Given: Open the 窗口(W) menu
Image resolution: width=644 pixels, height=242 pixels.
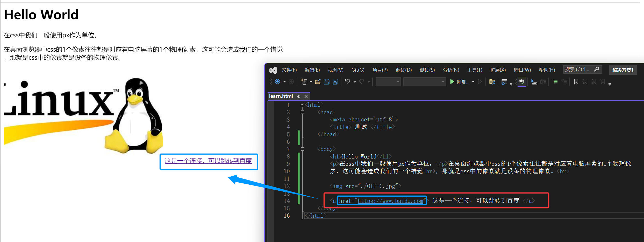Looking at the screenshot, I should (522, 70).
